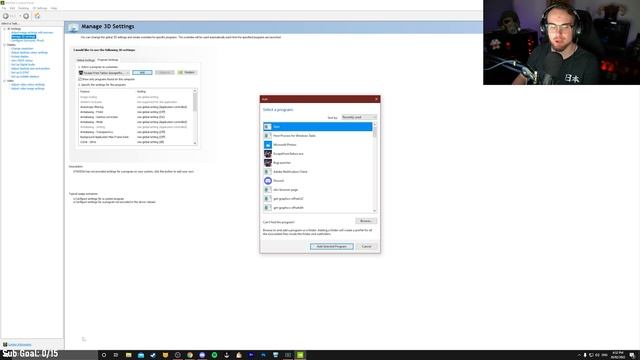The width and height of the screenshot is (640, 360).
Task: Select Background Application Max Frame Rate row
Action: coord(136,137)
